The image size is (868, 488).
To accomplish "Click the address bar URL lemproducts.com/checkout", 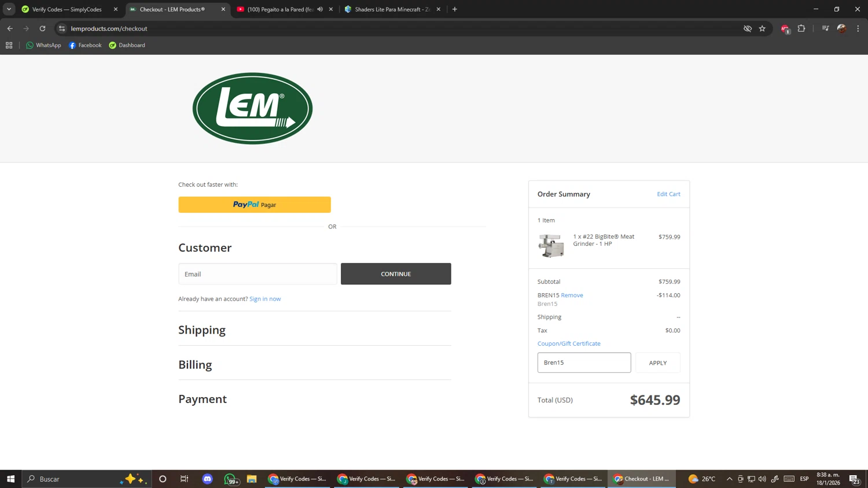I will coord(109,28).
